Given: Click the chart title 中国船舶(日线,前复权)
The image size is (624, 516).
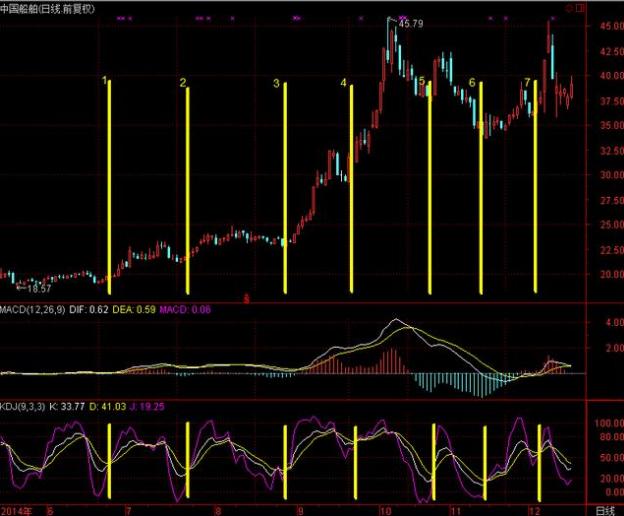Looking at the screenshot, I should 47,9.
